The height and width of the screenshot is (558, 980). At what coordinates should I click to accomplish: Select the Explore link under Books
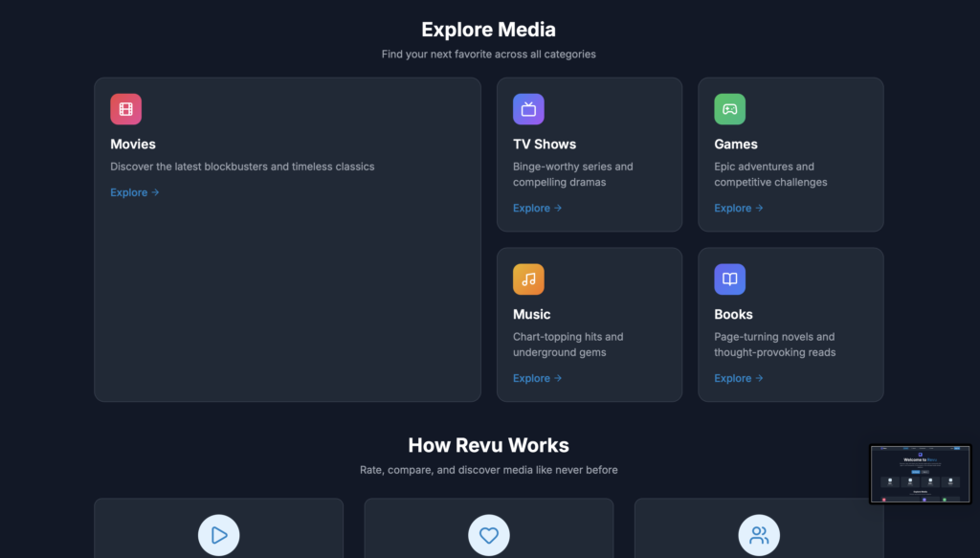tap(738, 378)
